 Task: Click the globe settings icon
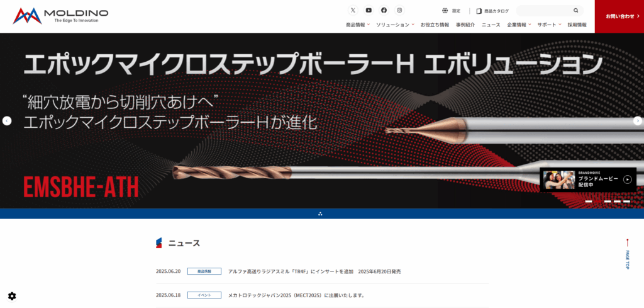[445, 11]
